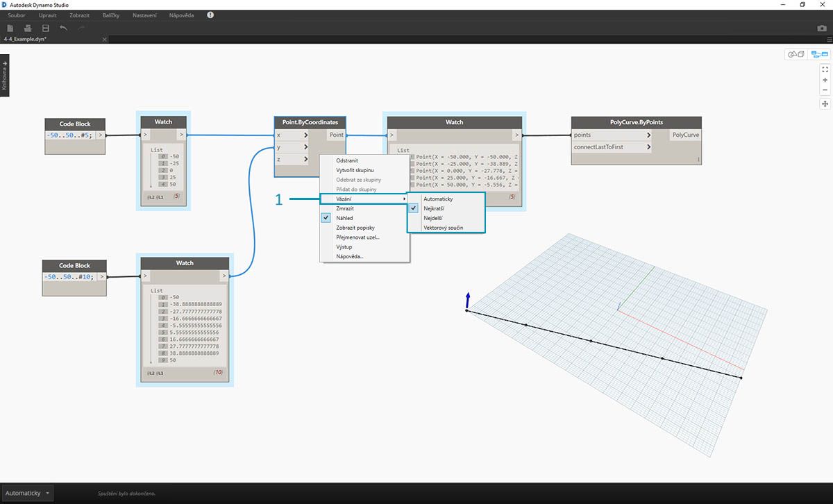The height and width of the screenshot is (504, 833).
Task: Open the Nastavení menu
Action: [144, 15]
